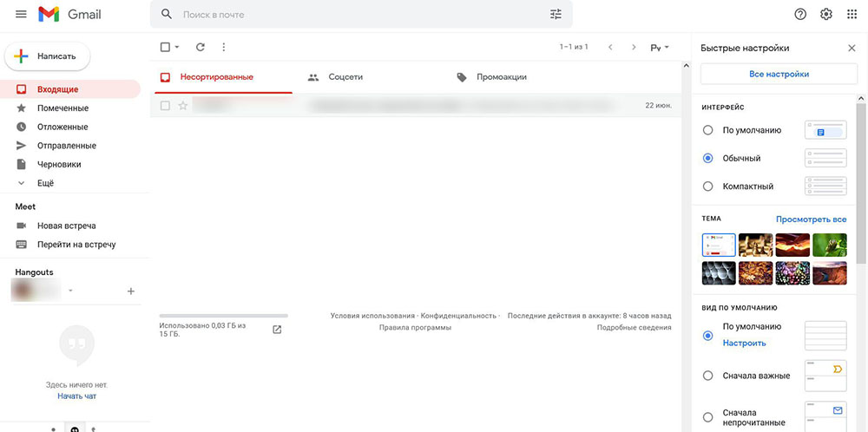Open Hangouts account dropdown arrow
Viewport: 868px width, 432px height.
point(70,291)
